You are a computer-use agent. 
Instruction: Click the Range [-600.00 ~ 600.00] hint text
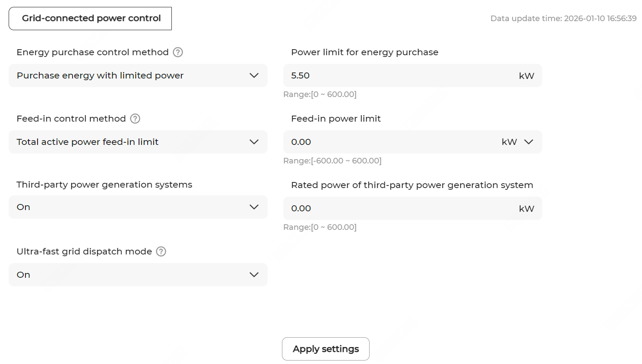332,161
